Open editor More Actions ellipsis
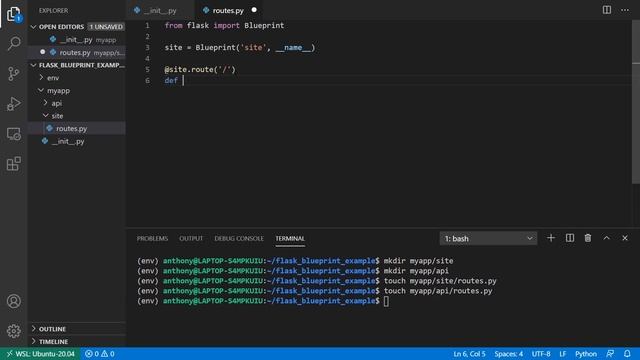 click(x=625, y=10)
